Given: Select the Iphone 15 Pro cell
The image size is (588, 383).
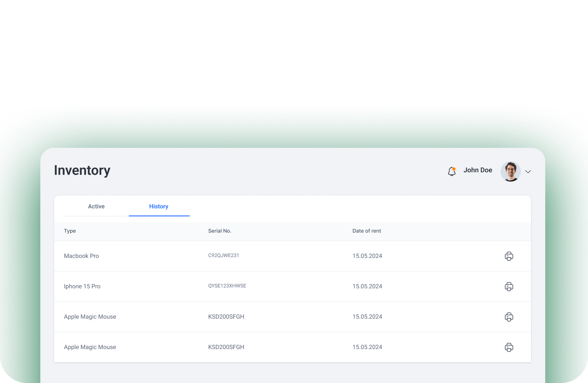Looking at the screenshot, I should click(82, 286).
